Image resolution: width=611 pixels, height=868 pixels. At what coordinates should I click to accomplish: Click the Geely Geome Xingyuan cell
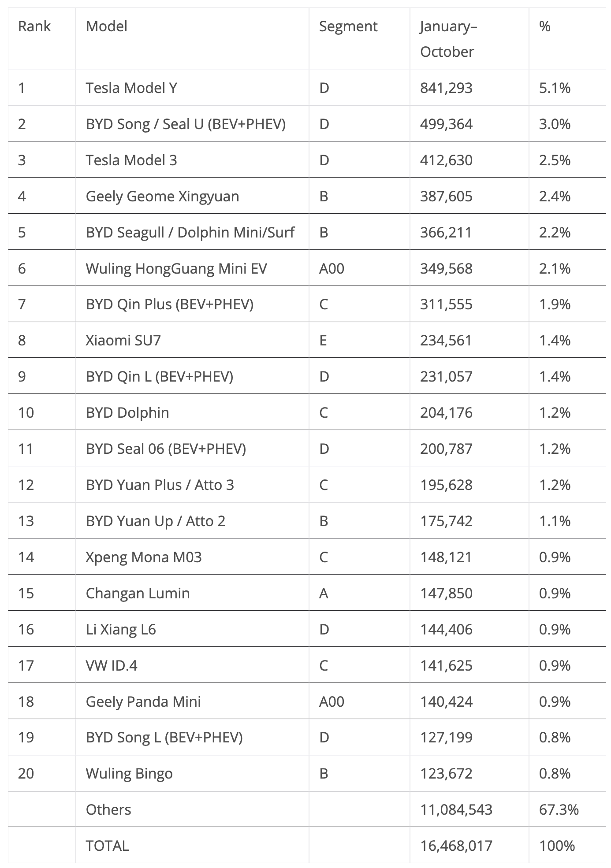(162, 196)
